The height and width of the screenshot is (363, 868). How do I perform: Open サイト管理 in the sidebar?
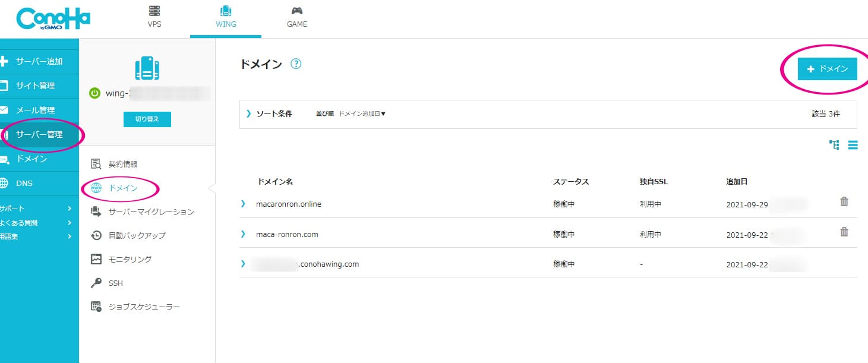(39, 86)
